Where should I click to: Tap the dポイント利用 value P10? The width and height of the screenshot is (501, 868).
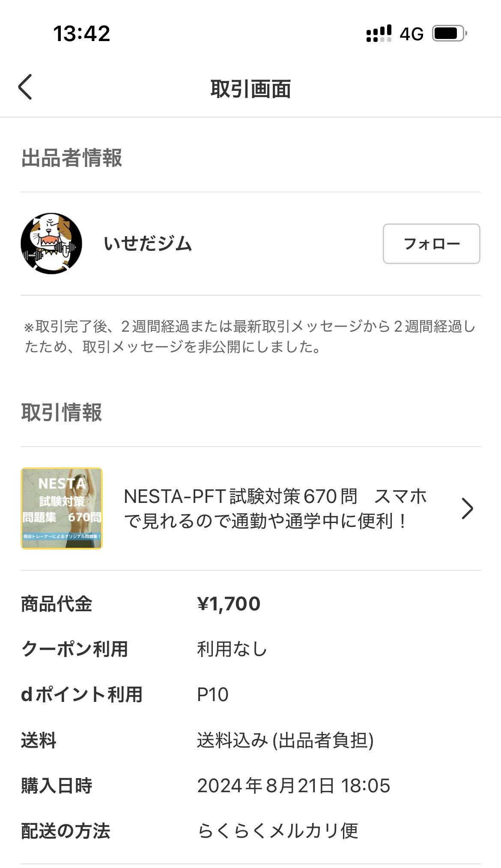[x=213, y=694]
